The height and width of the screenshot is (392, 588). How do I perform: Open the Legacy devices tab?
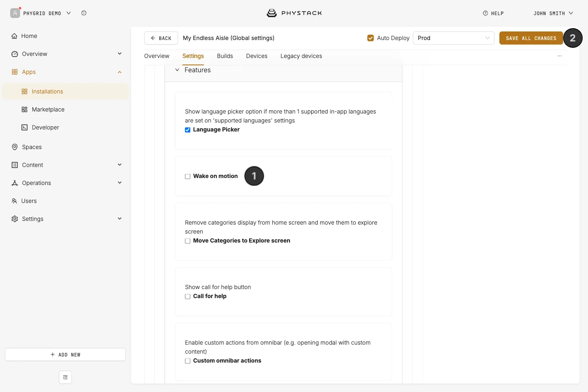[x=301, y=56]
